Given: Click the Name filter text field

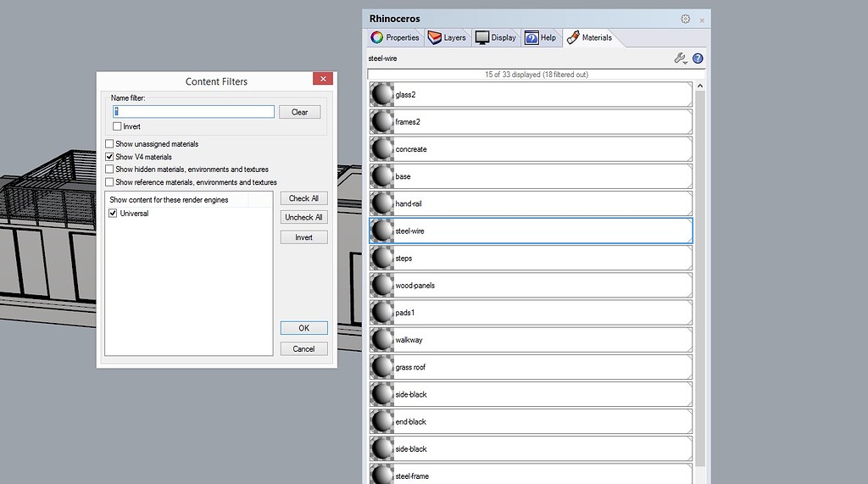Looking at the screenshot, I should click(x=193, y=112).
